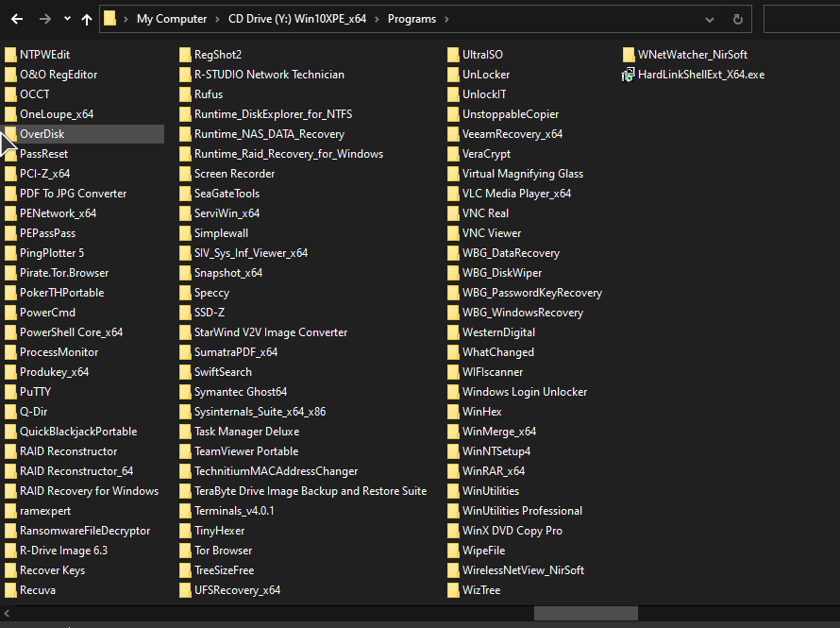Select StarWind V2V Image Converter folder name

(x=271, y=332)
